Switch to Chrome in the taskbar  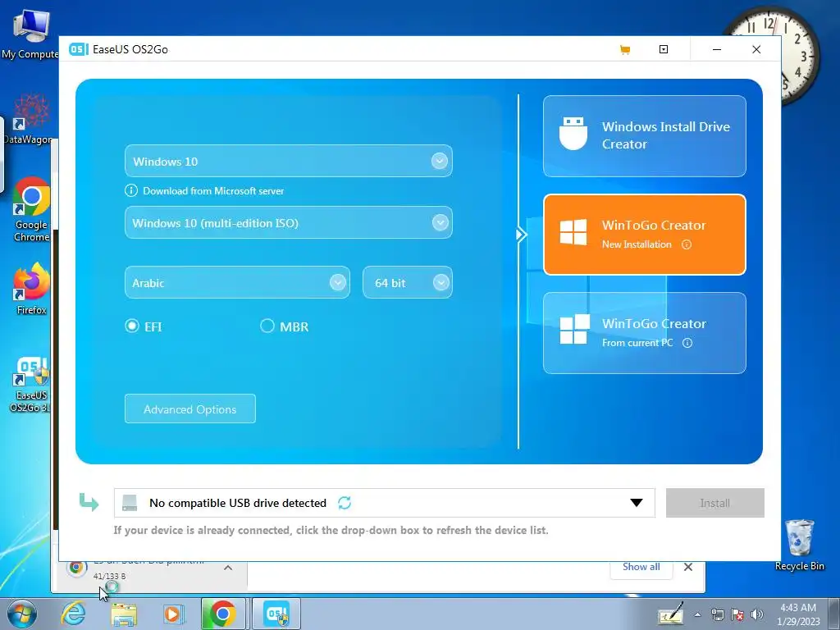coord(223,614)
